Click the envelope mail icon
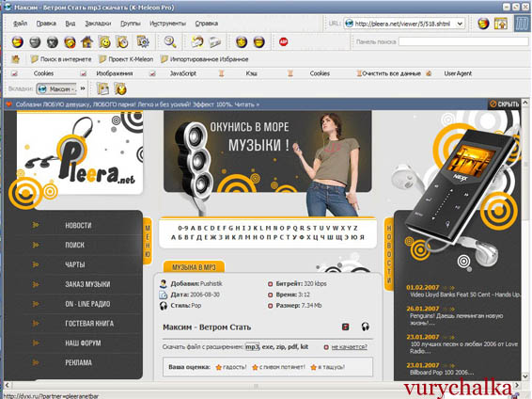Image resolution: width=532 pixels, height=399 pixels. tap(197, 41)
